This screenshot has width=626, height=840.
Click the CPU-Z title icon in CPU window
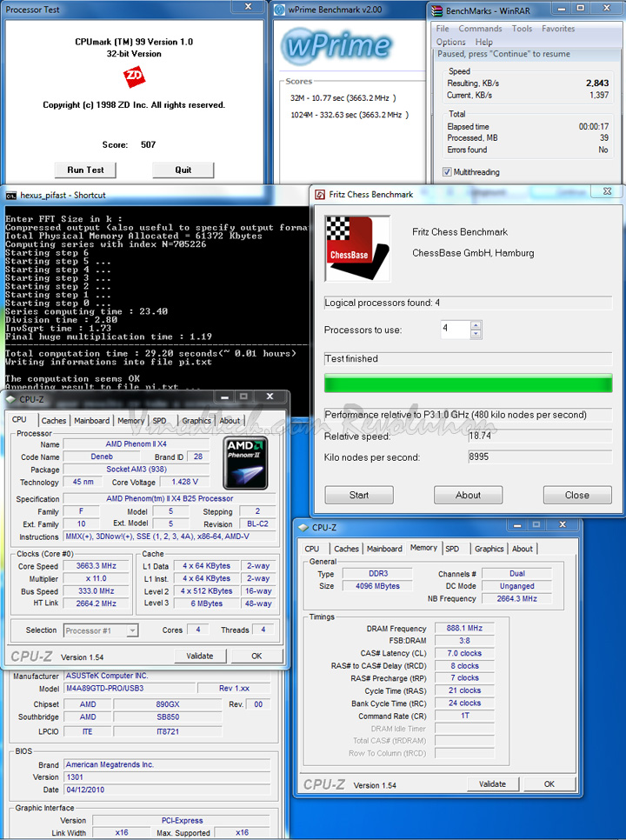(10, 399)
